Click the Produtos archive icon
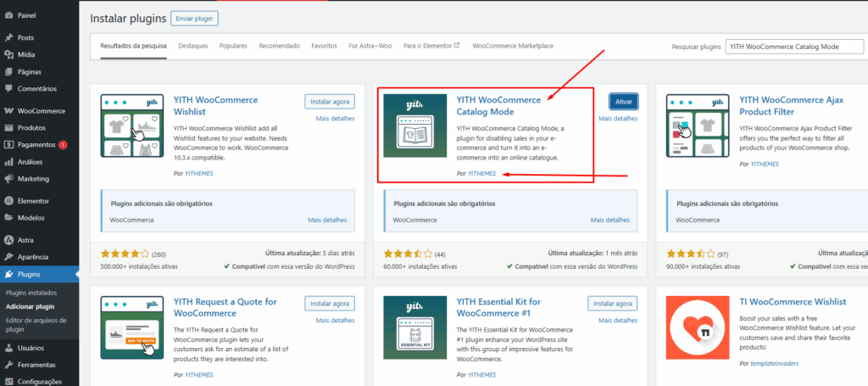Image resolution: width=868 pixels, height=386 pixels. coord(8,127)
